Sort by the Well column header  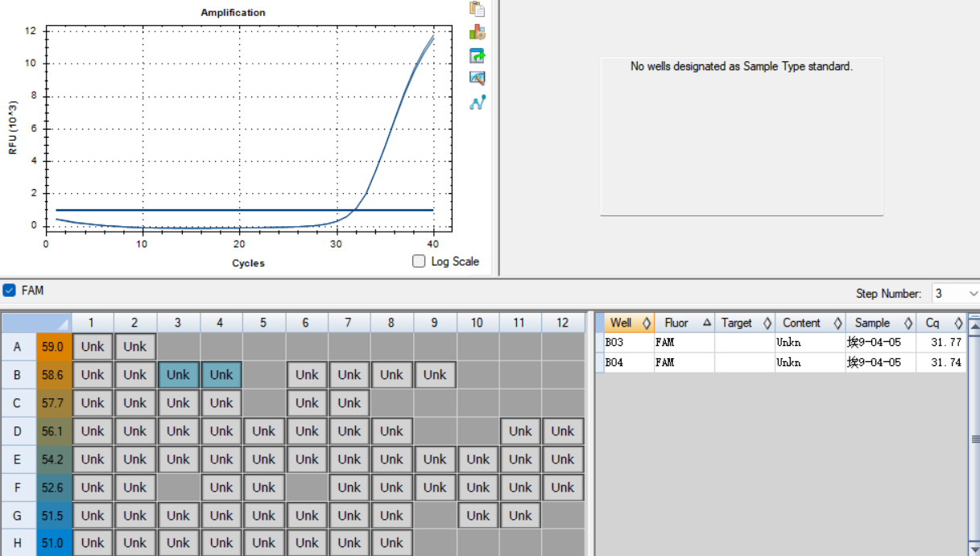[630, 323]
